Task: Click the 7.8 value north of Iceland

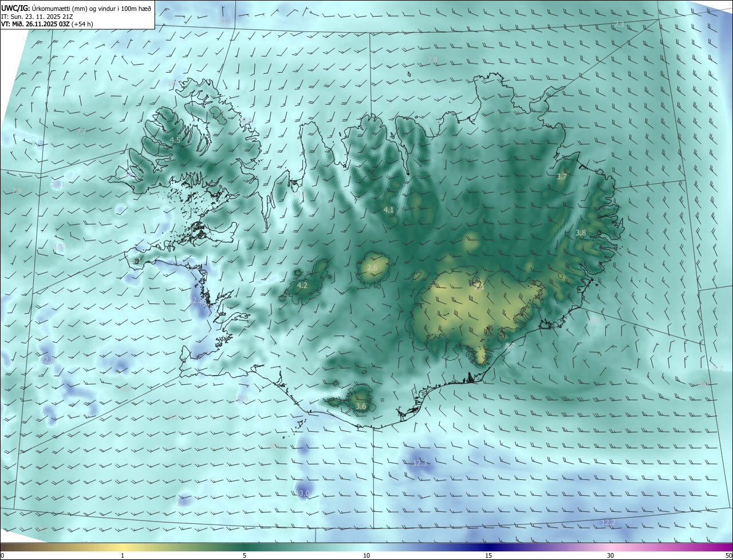Action: 432,60
